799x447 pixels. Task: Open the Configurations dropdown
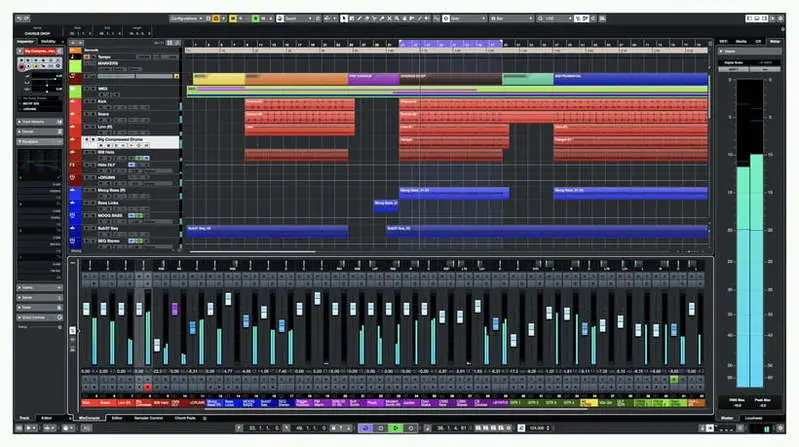[188, 18]
